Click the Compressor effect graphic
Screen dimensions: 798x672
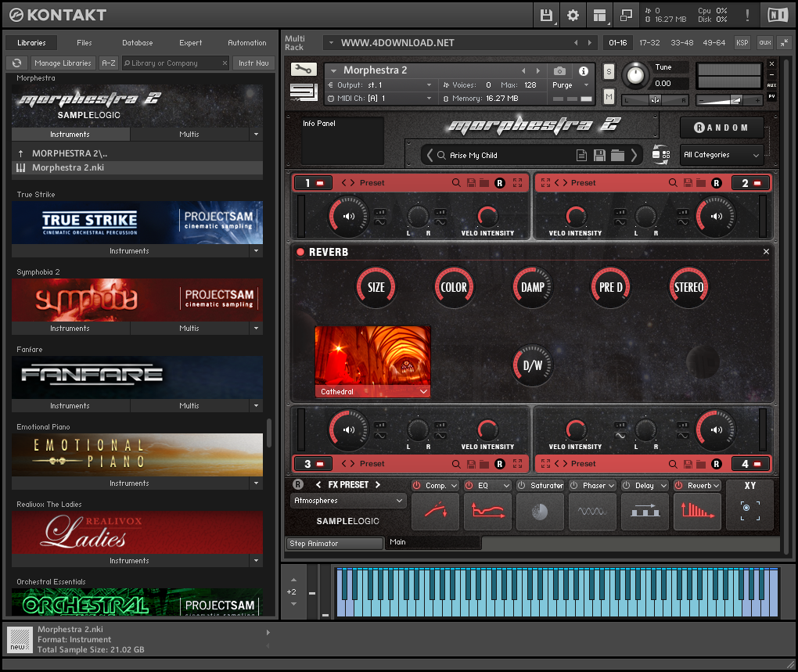coord(435,512)
